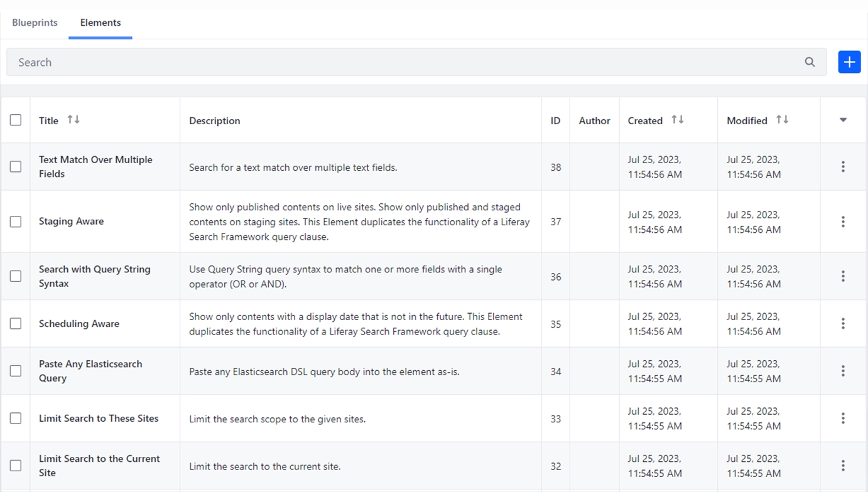Image resolution: width=868 pixels, height=492 pixels.
Task: Open kebab menu for Search with Query String Syntax
Action: (843, 276)
